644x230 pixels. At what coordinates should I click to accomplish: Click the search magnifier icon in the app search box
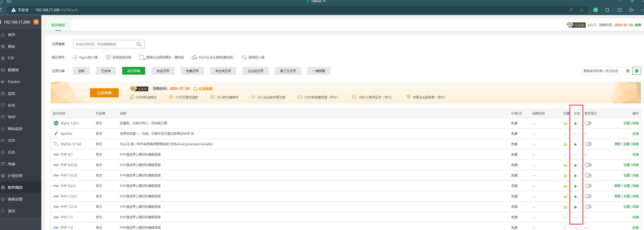point(139,44)
